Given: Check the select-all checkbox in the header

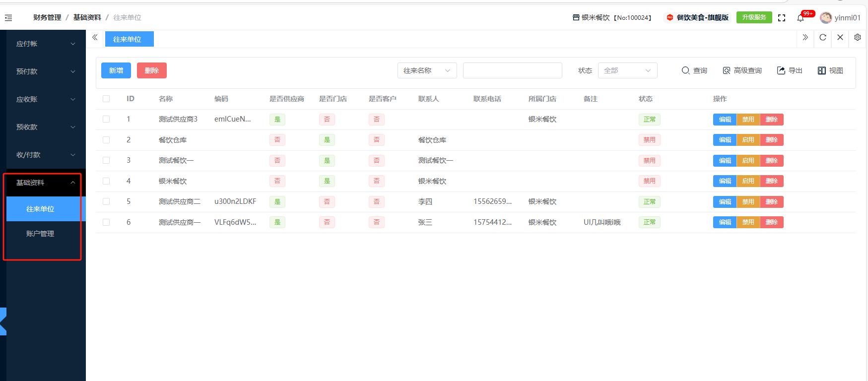Looking at the screenshot, I should (106, 99).
